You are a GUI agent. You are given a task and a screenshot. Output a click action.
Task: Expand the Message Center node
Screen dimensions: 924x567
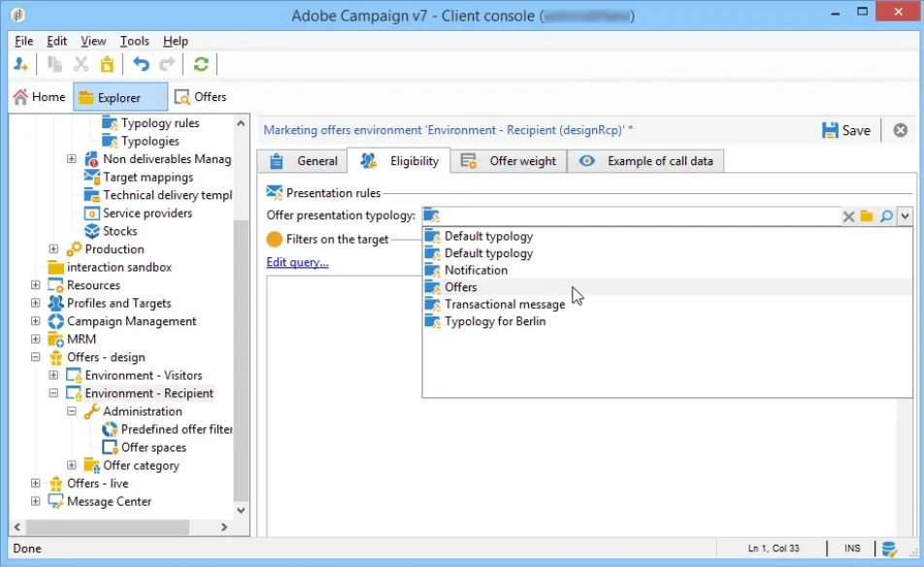[35, 502]
